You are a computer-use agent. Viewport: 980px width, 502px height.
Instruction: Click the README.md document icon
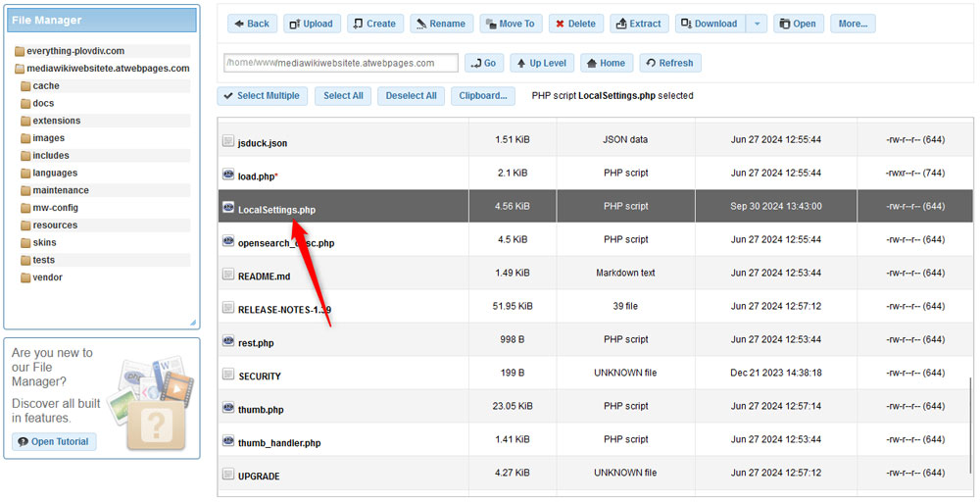tap(228, 274)
